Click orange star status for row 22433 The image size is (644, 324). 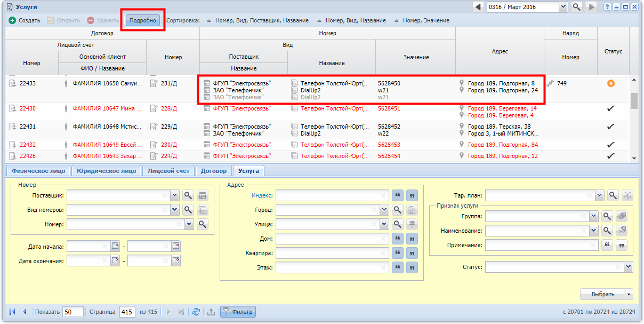click(611, 83)
